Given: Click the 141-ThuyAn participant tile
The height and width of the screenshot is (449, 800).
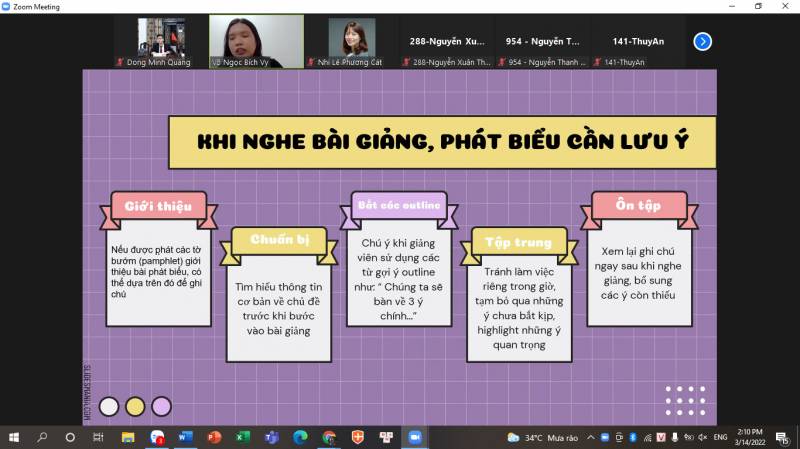Looking at the screenshot, I should tap(640, 41).
